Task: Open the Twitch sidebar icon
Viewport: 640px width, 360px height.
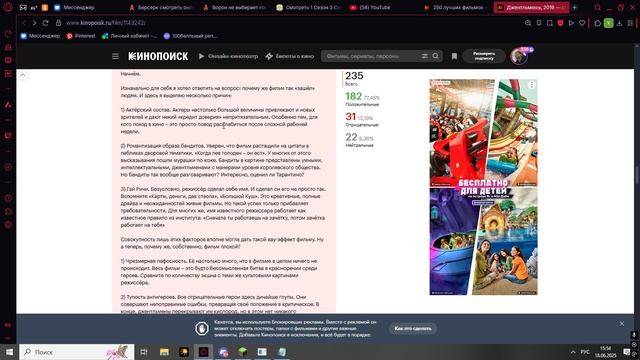Action: (x=8, y=136)
